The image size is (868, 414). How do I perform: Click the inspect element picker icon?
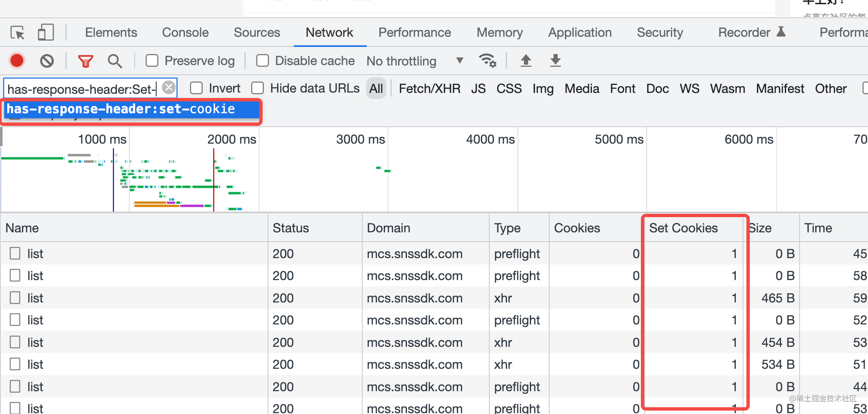click(x=18, y=33)
